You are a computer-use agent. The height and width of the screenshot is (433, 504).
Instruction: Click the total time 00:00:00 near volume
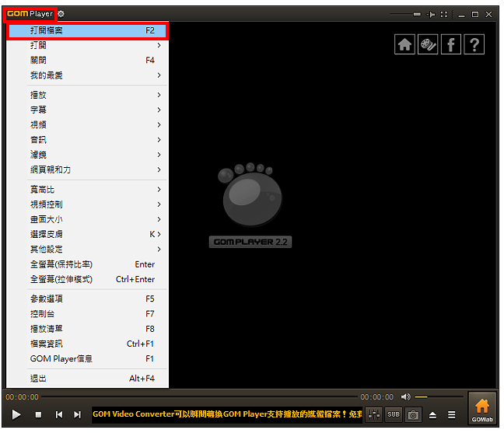[x=376, y=397]
